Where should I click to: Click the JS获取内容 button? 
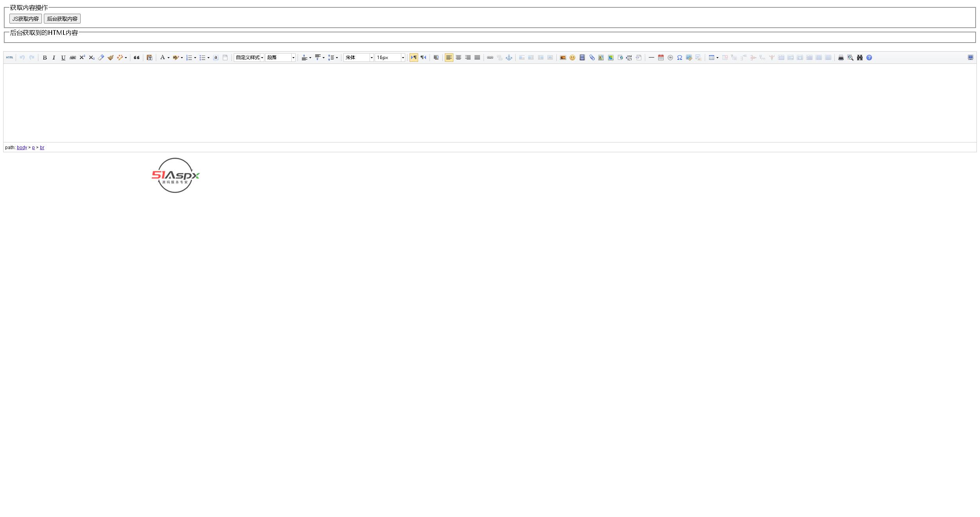[x=25, y=19]
